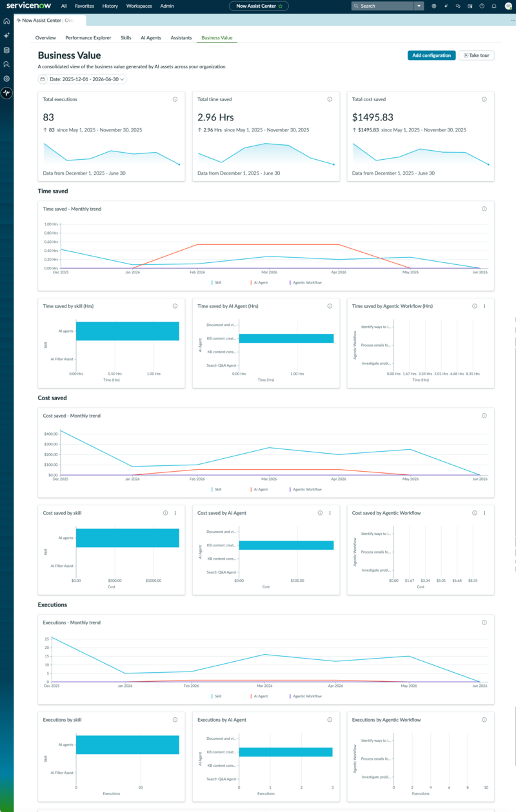Image resolution: width=516 pixels, height=812 pixels.
Task: Click the info icon on Total executions card
Action: [175, 99]
